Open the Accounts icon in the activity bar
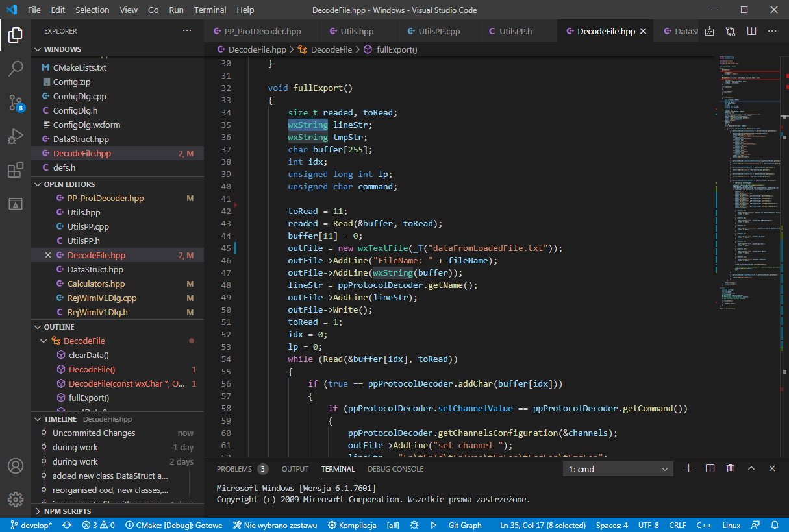Image resolution: width=789 pixels, height=532 pixels. click(x=16, y=466)
